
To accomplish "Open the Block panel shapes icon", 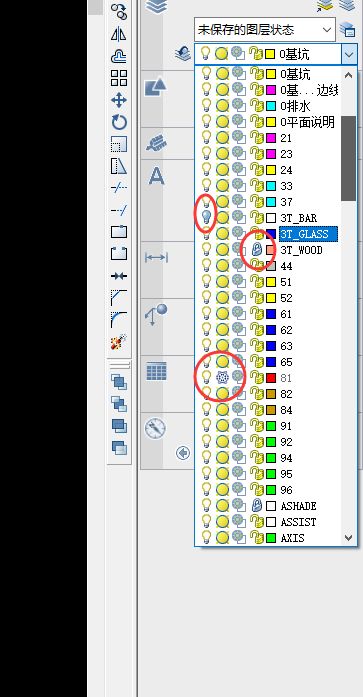I will (156, 86).
